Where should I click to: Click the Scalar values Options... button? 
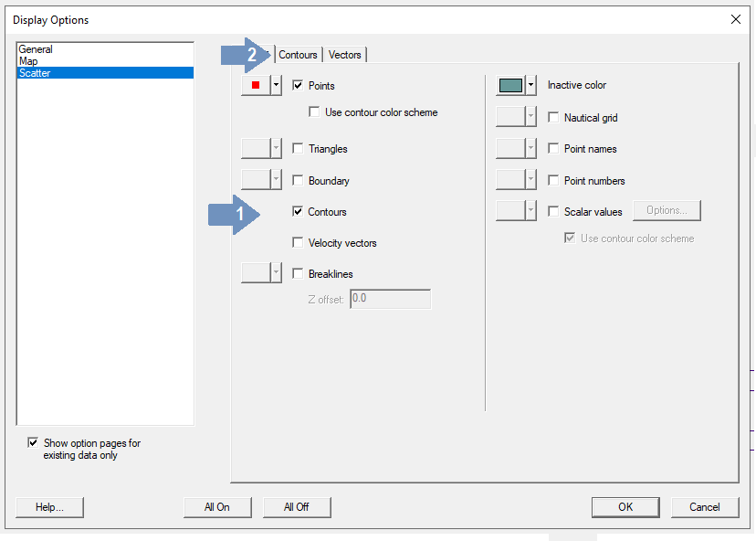tap(667, 210)
